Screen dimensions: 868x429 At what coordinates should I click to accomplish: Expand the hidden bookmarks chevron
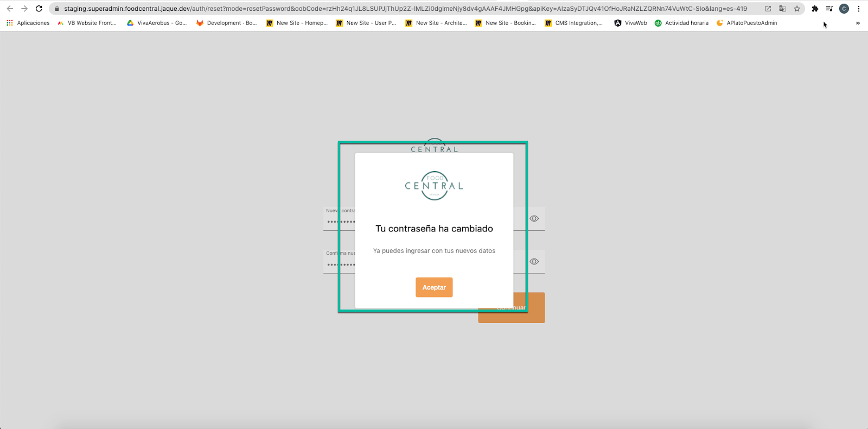point(858,23)
